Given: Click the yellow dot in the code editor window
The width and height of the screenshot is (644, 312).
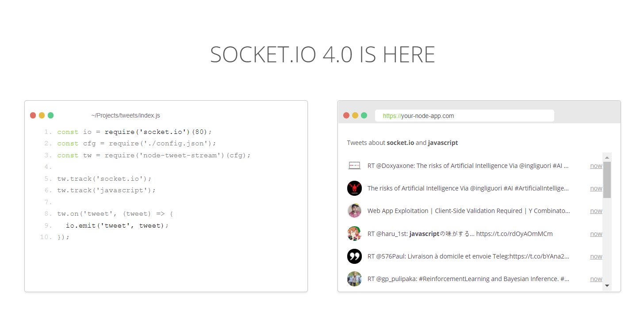Looking at the screenshot, I should 42,115.
